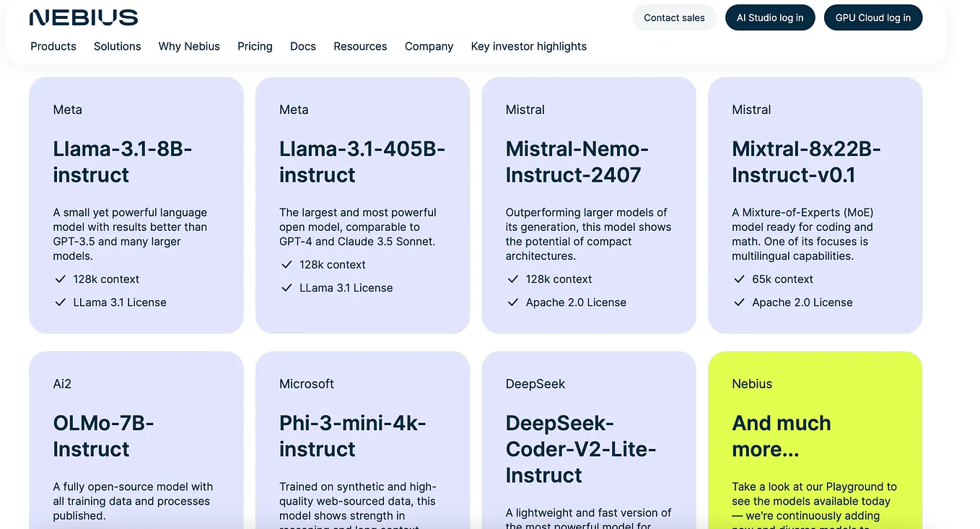
Task: Click the 'And much more...' heading
Action: pos(782,436)
